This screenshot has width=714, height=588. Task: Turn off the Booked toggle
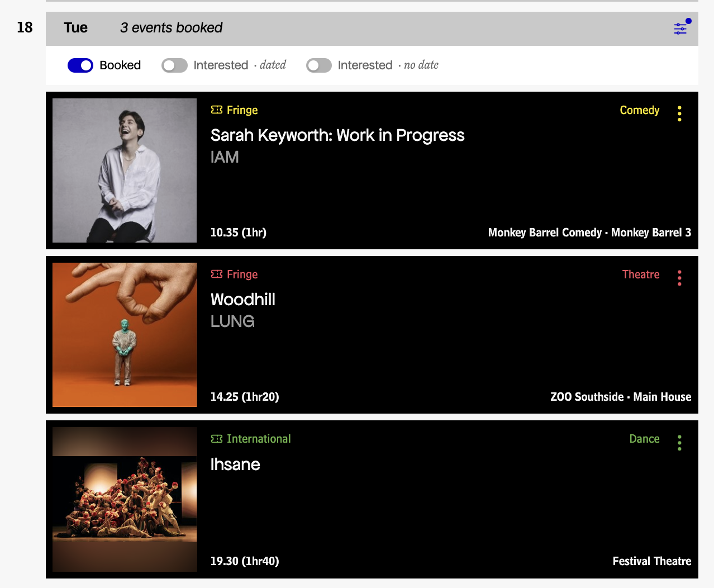80,65
